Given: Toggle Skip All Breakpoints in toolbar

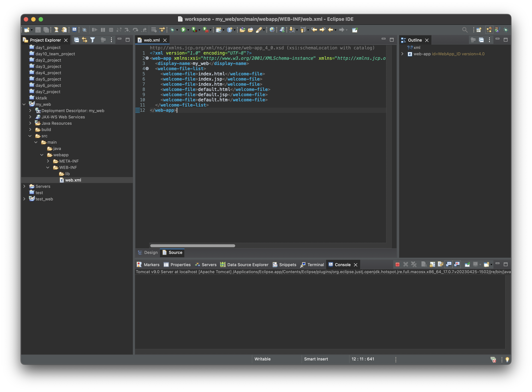Looking at the screenshot, I should click(84, 30).
